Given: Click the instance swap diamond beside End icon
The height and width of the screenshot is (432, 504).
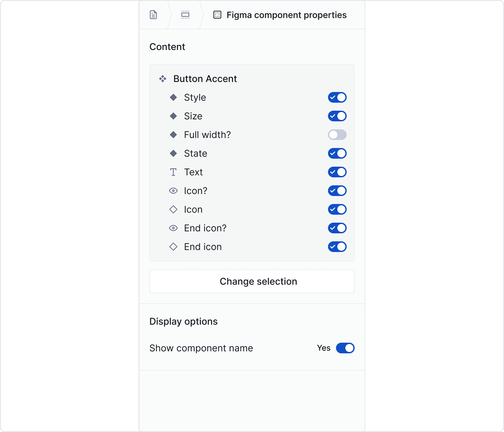Looking at the screenshot, I should pyautogui.click(x=173, y=247).
